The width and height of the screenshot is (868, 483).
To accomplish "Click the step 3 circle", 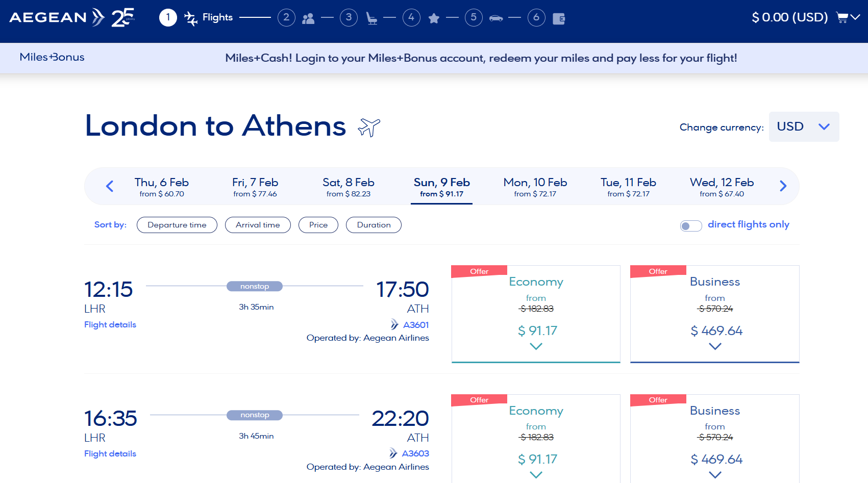I will coord(349,17).
